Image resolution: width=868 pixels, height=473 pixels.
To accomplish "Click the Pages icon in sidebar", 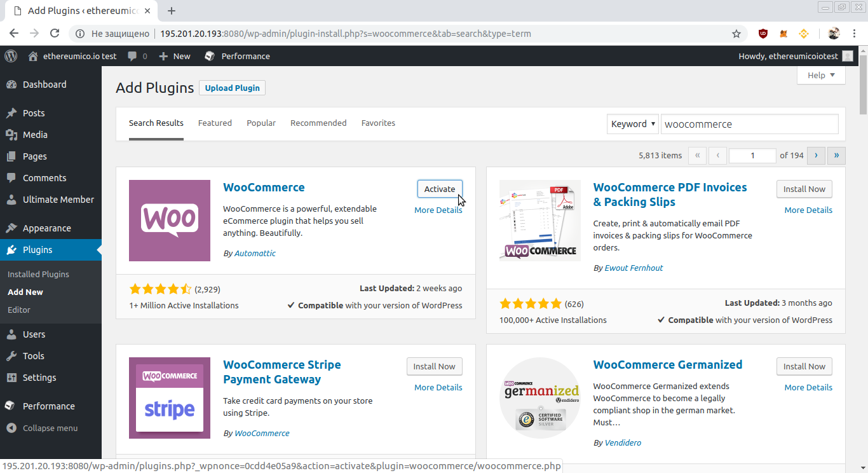I will pos(11,156).
